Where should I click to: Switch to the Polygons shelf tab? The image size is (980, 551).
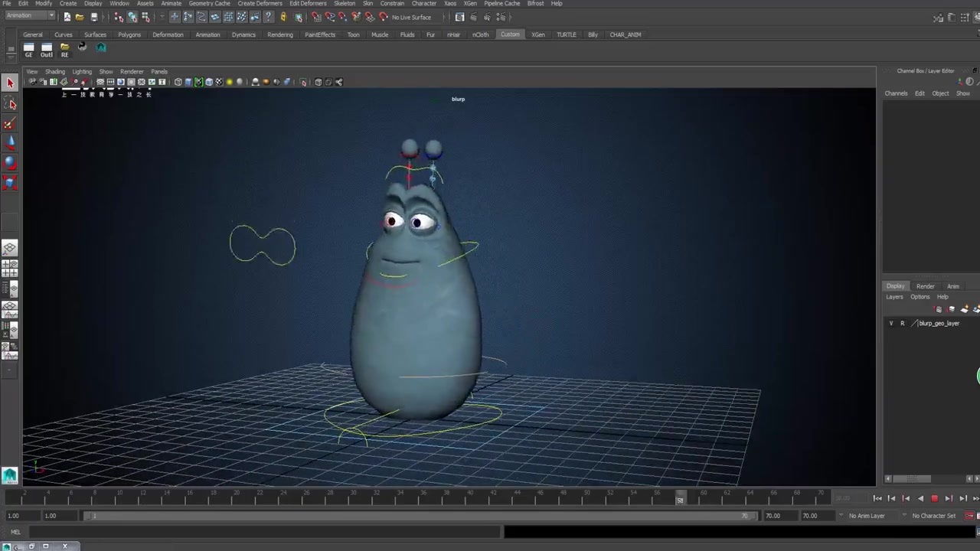point(129,34)
